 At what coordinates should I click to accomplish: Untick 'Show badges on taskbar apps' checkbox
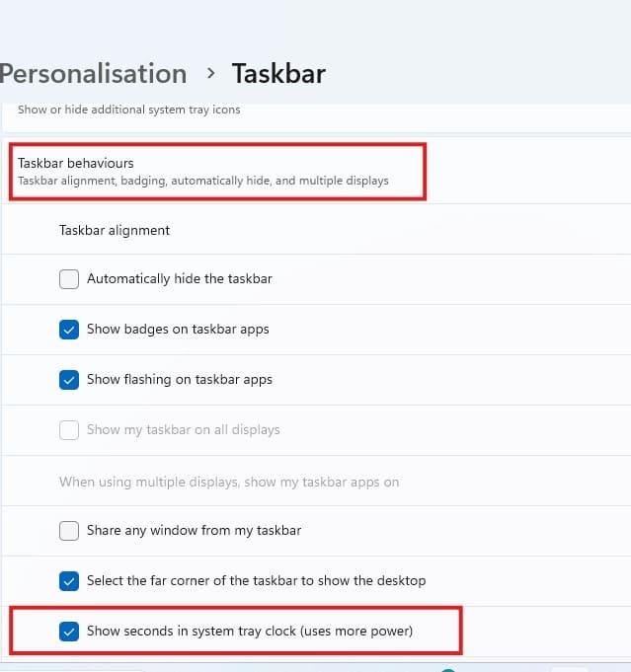69,330
